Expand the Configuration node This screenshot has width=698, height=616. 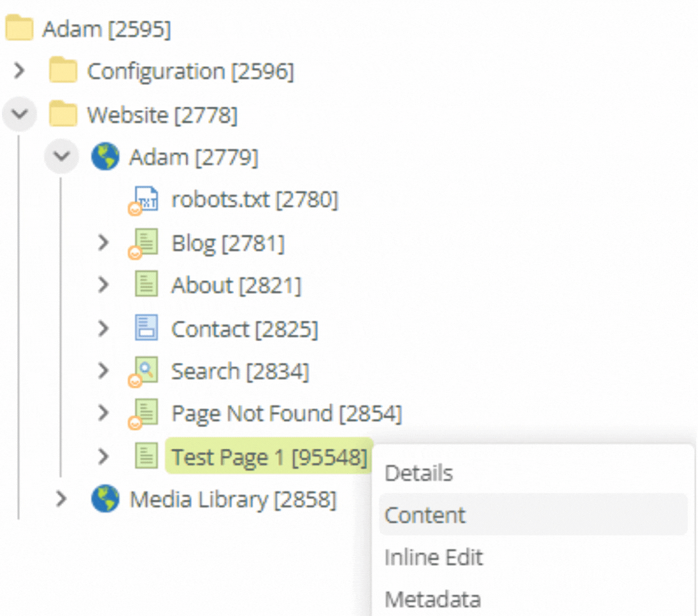(x=19, y=71)
